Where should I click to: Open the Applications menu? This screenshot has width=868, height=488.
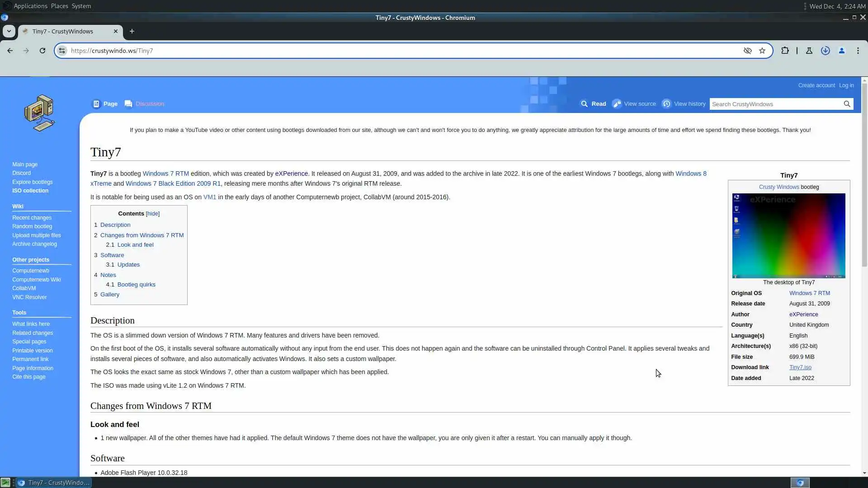tap(30, 6)
